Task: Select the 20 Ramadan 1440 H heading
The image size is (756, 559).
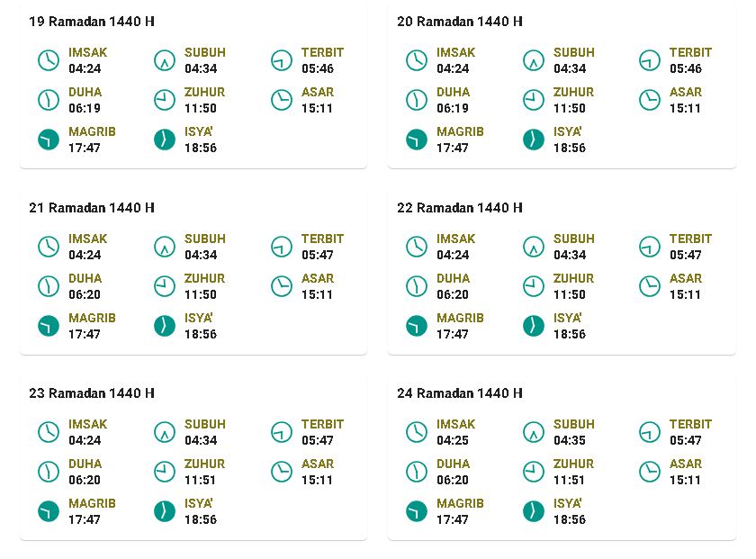Action: click(460, 22)
